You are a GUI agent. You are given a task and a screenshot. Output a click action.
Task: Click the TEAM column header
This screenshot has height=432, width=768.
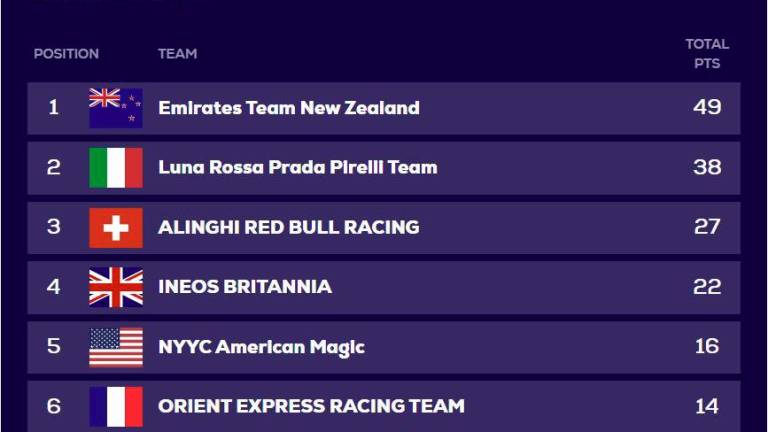coord(177,53)
